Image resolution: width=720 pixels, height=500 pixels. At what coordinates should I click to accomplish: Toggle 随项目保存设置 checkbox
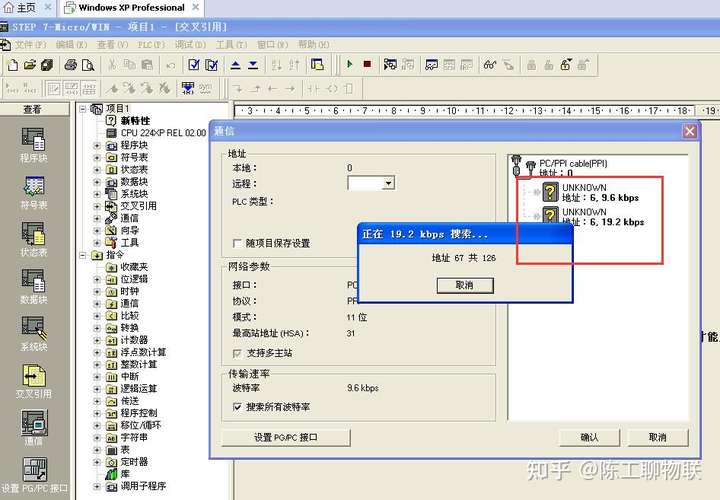237,243
